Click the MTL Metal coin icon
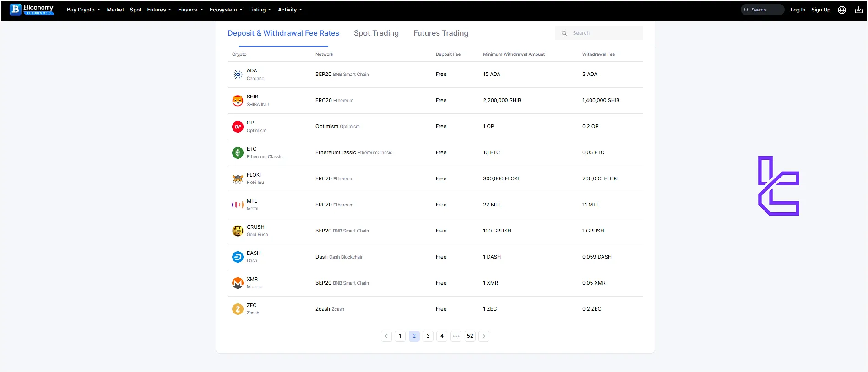The image size is (868, 372). coord(238,205)
